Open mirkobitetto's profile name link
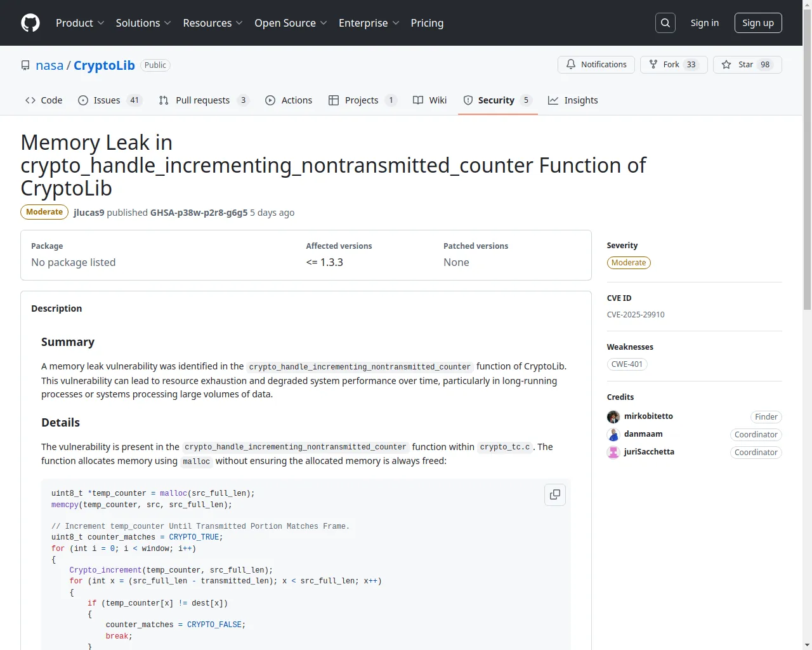 coord(648,416)
